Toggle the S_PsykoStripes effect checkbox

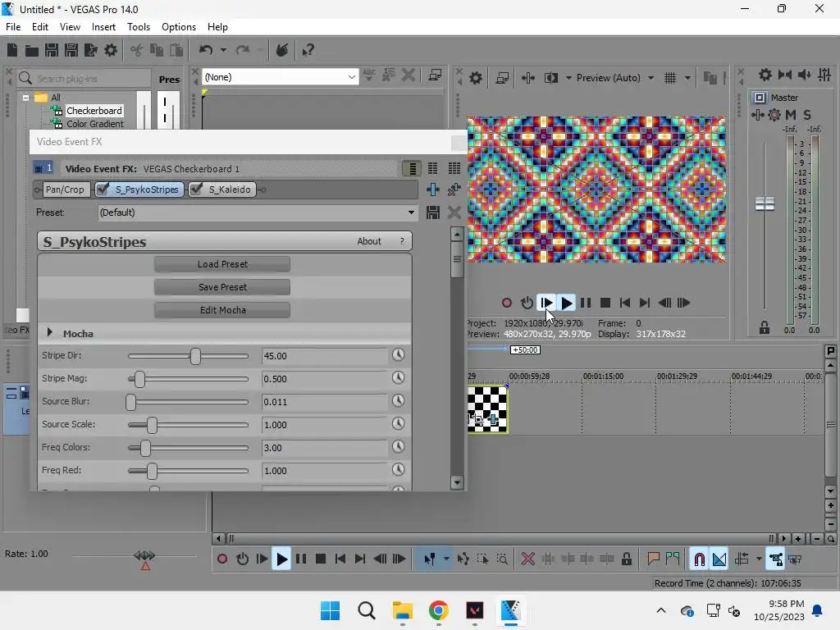pyautogui.click(x=103, y=189)
